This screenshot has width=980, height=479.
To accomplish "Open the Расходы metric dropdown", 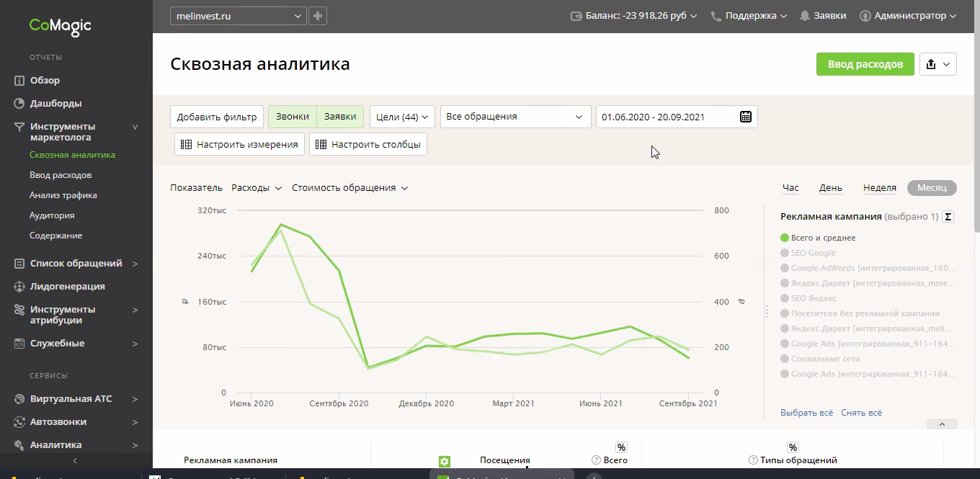I will (x=257, y=188).
